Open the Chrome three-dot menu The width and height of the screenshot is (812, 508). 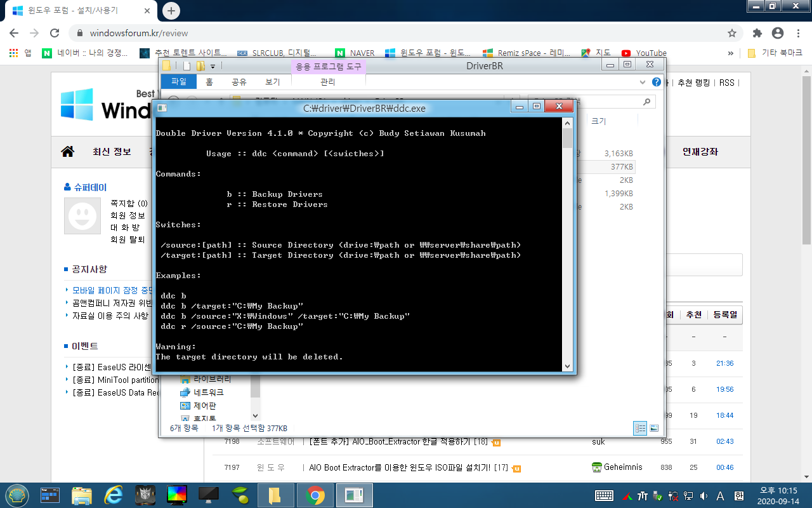tap(798, 33)
